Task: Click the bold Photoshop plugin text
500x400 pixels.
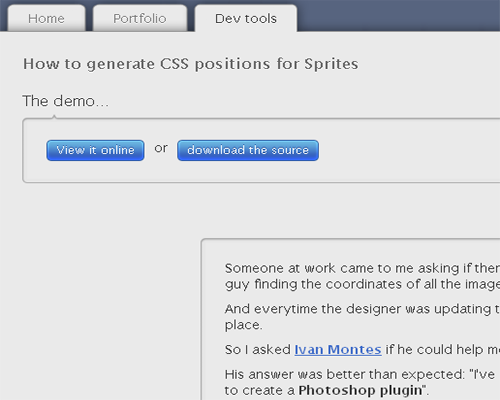Action: point(360,390)
